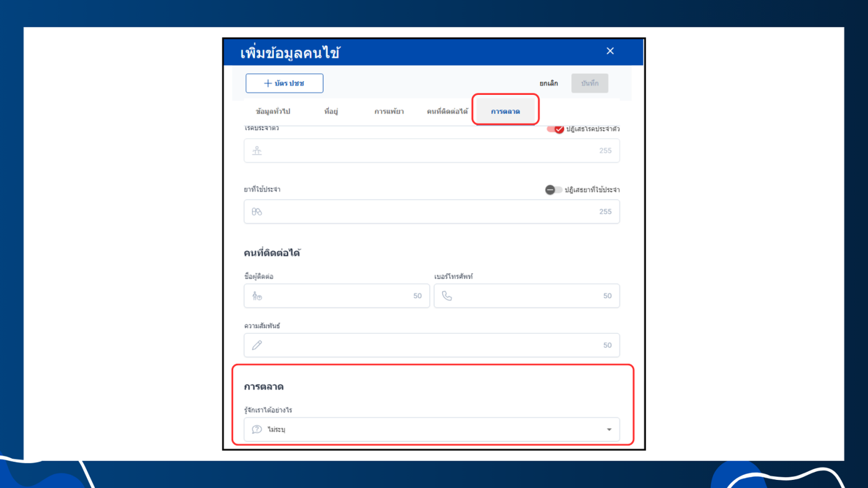Click the org-chart icon in the โรคประจำตัว field
The width and height of the screenshot is (868, 488).
[x=257, y=151]
